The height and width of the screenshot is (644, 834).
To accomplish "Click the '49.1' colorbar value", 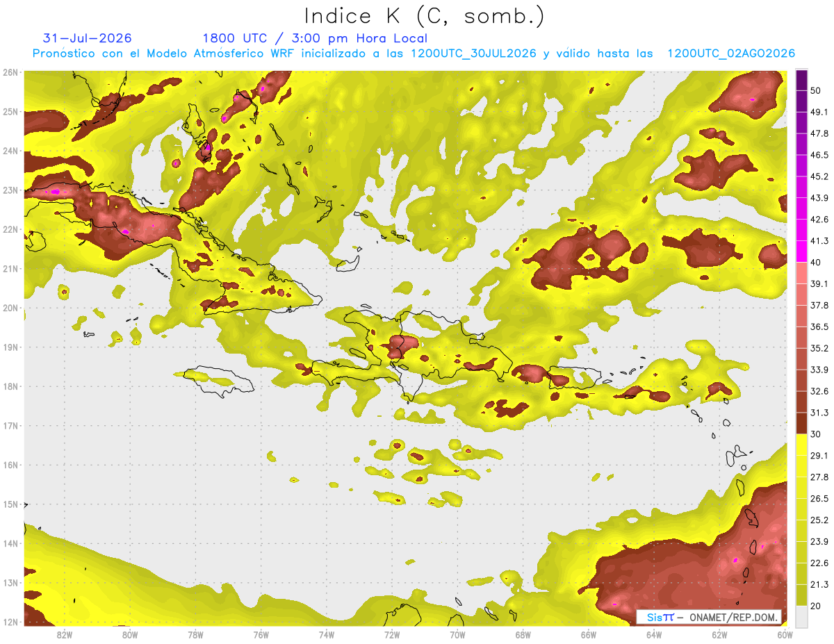I will [x=819, y=112].
